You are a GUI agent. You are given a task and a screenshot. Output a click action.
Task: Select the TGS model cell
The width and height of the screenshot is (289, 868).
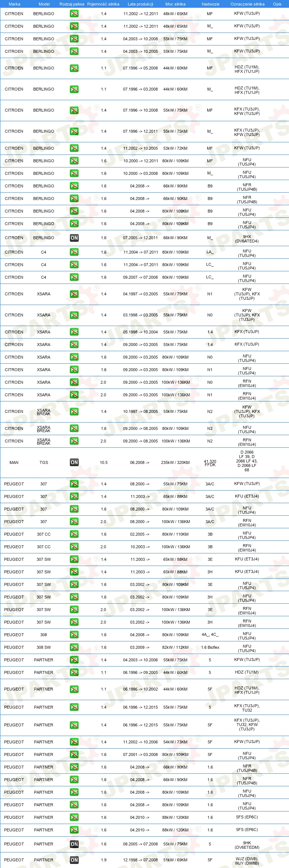click(x=44, y=462)
